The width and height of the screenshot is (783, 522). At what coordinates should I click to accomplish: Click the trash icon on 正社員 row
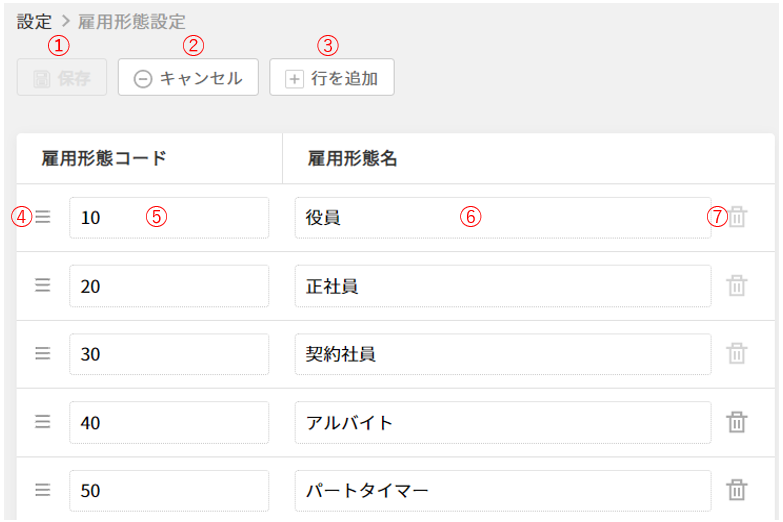tap(737, 285)
